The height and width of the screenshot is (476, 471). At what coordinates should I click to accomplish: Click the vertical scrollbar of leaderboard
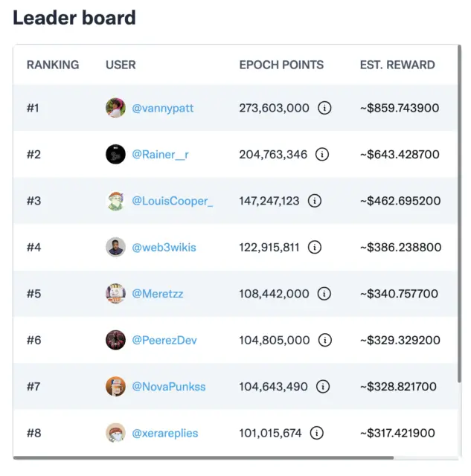pos(459,213)
